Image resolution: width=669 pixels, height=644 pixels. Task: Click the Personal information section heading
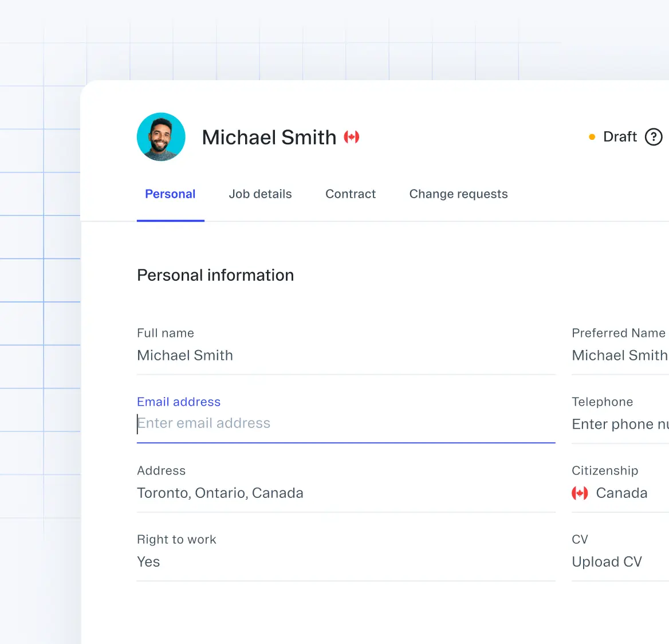pyautogui.click(x=215, y=275)
